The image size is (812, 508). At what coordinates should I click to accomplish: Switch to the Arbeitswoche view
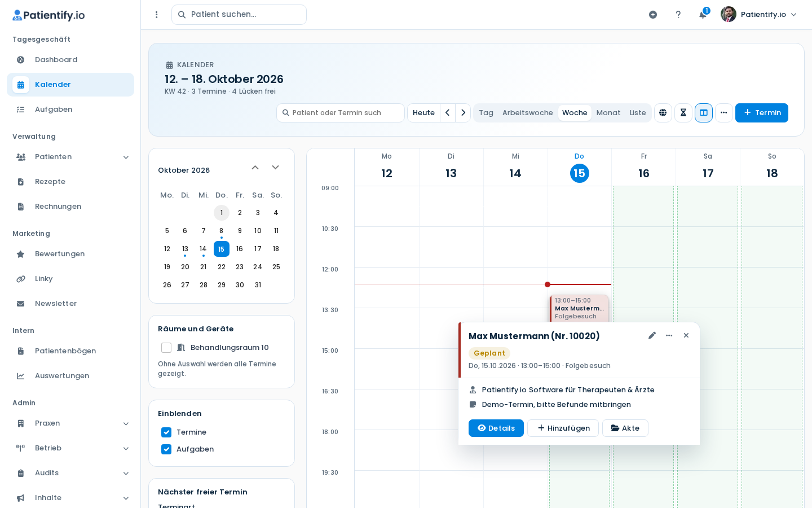click(x=528, y=113)
